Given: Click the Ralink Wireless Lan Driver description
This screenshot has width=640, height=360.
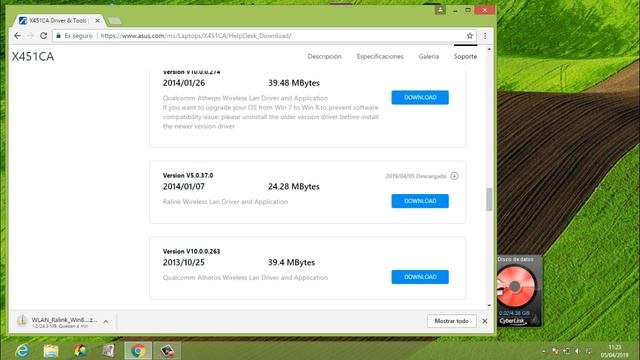Looking at the screenshot, I should [x=225, y=202].
